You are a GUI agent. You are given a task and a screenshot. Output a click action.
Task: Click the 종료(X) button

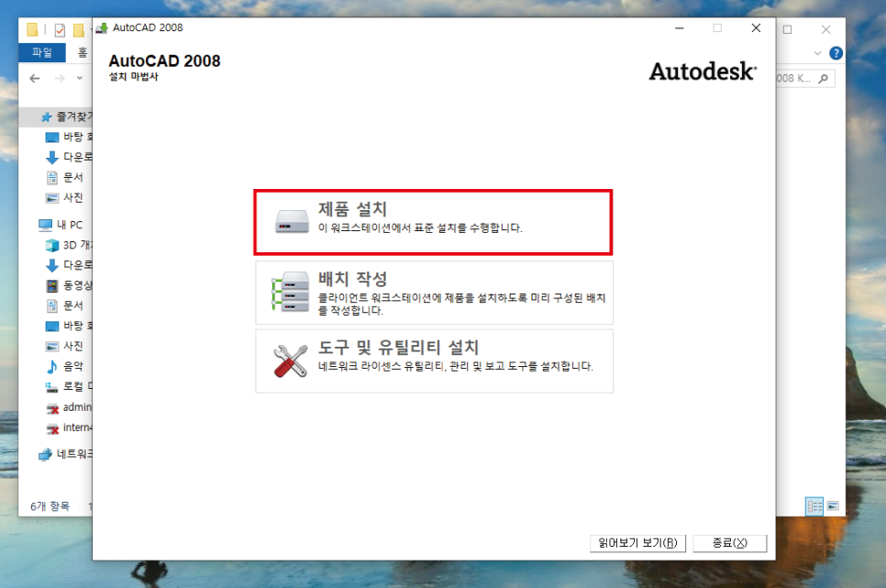(729, 543)
